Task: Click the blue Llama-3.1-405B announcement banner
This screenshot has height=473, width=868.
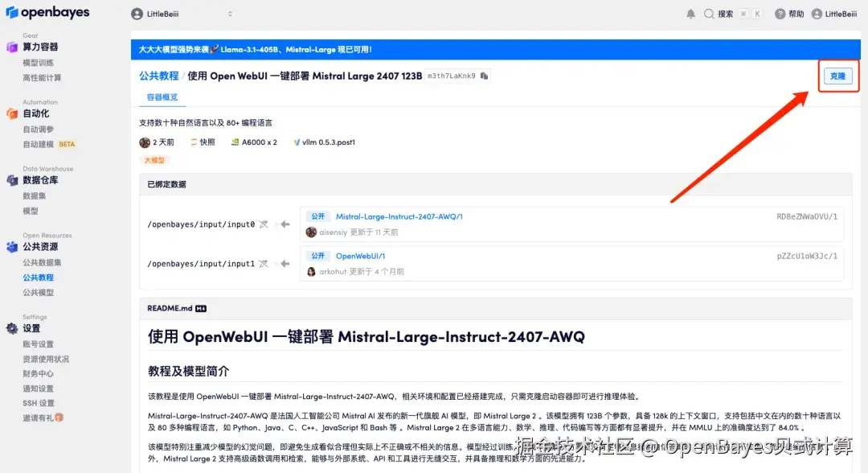Action: click(495, 49)
